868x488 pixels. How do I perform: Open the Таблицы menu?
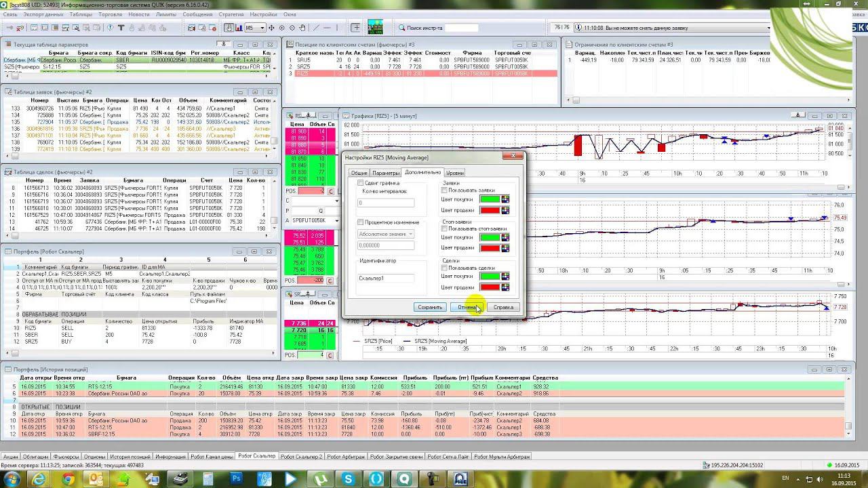point(81,14)
